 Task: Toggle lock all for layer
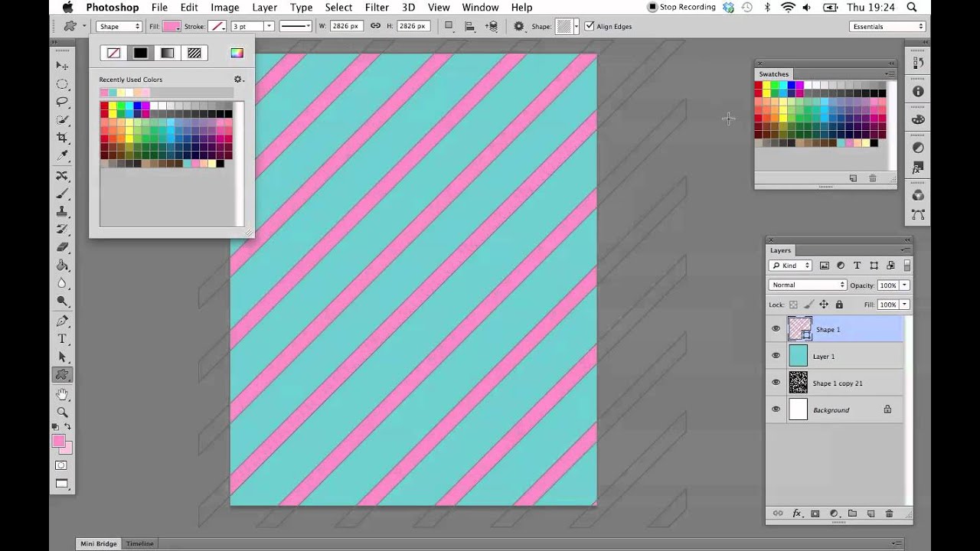click(x=839, y=305)
